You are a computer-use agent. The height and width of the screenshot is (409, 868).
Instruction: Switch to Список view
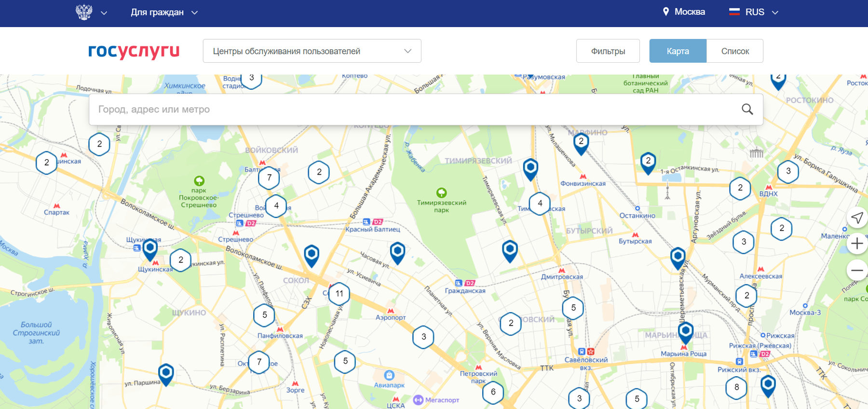734,51
